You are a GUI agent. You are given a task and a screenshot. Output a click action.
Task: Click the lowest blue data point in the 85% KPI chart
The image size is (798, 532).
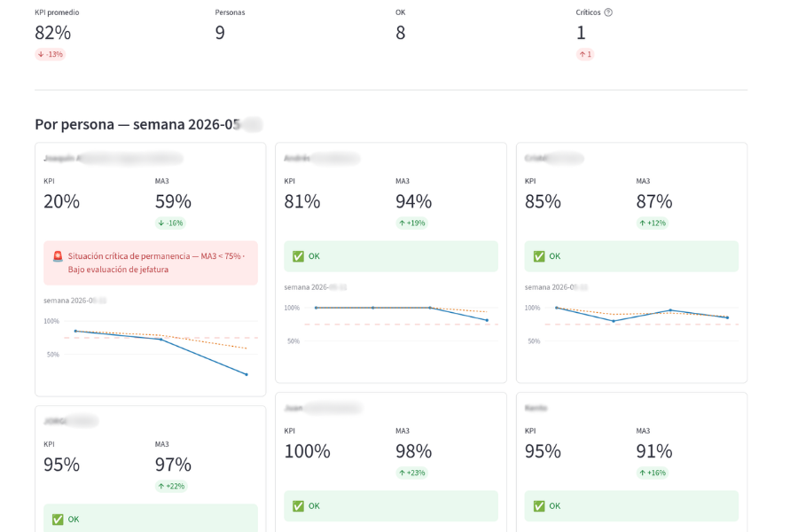[x=614, y=321]
